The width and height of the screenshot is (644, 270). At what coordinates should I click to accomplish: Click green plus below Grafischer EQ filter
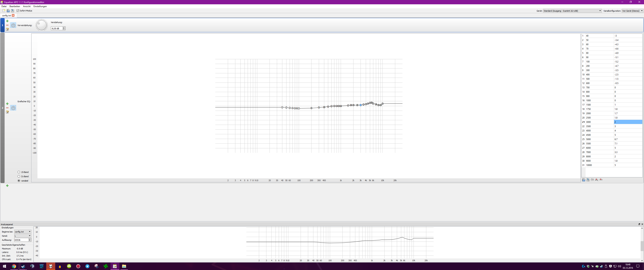pos(7,186)
